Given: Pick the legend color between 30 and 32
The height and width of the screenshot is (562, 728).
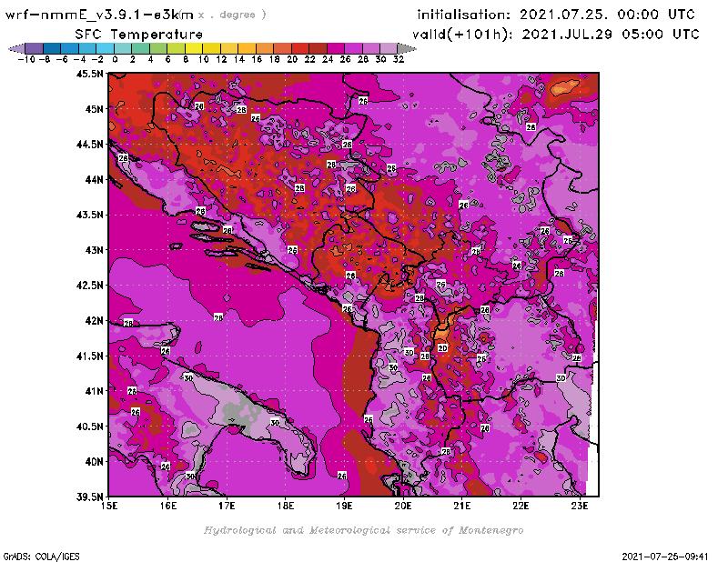Looking at the screenshot, I should pyautogui.click(x=389, y=48).
